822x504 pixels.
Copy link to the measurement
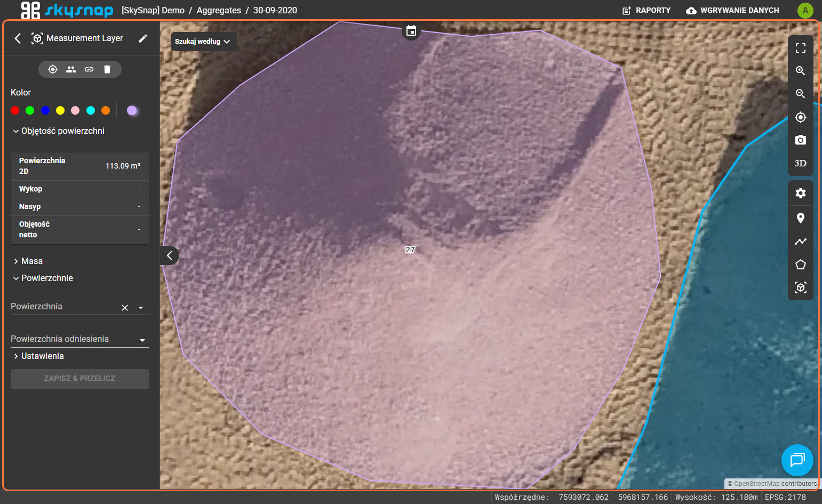[x=89, y=69]
